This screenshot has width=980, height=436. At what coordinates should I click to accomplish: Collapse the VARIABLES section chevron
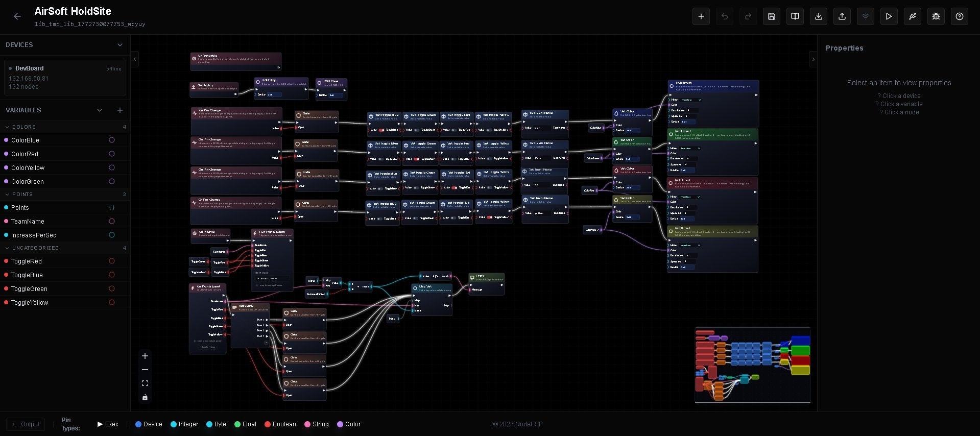pos(100,110)
